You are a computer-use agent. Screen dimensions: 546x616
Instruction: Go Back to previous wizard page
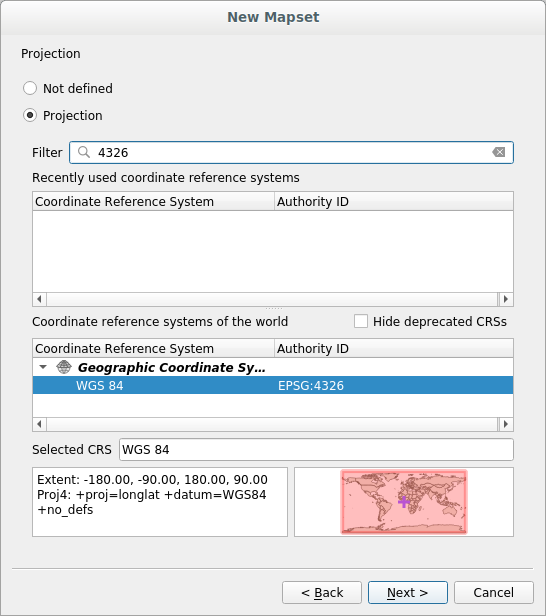pos(322,592)
